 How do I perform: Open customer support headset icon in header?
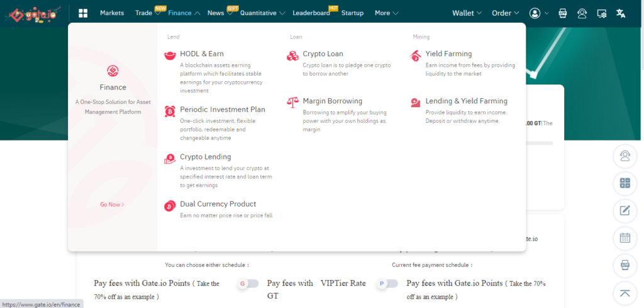tap(582, 13)
